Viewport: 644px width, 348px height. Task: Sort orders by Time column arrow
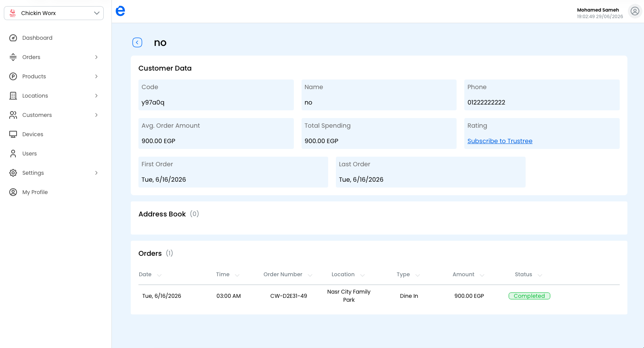pyautogui.click(x=237, y=275)
